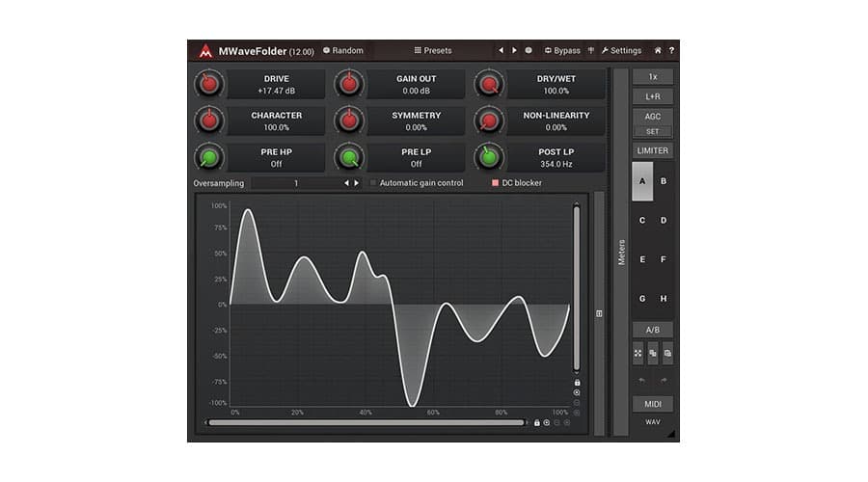Screen dimensions: 868x482
Task: Open the MIDI settings button
Action: click(653, 404)
